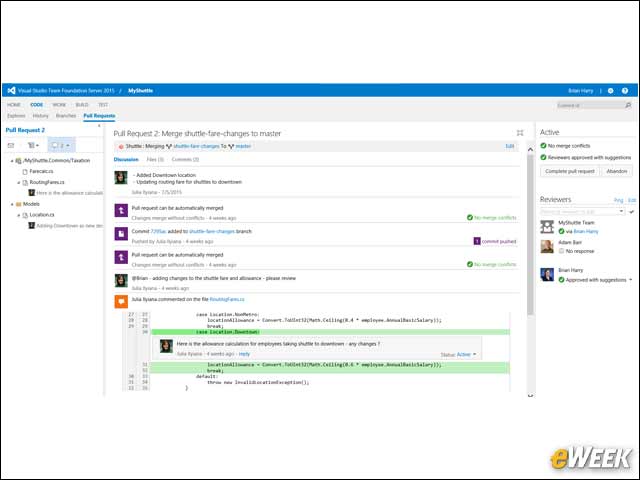Open the tree view options dropdown

[x=33, y=145]
